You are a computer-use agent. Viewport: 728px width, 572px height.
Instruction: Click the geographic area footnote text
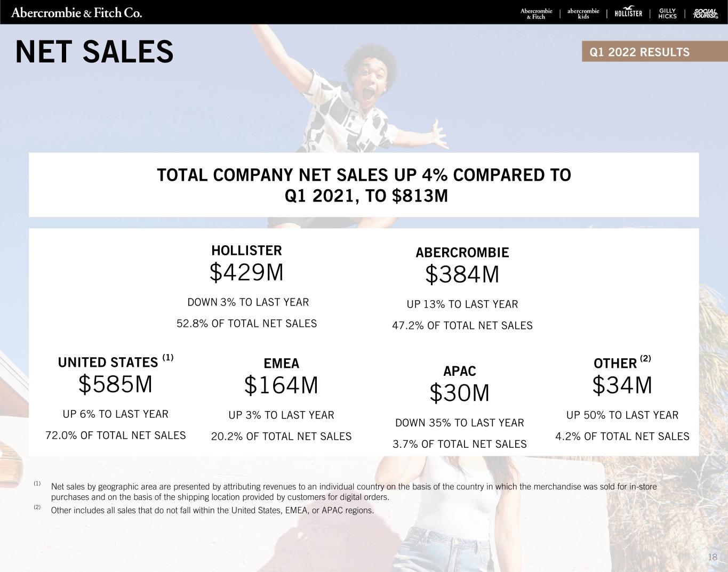point(353,492)
